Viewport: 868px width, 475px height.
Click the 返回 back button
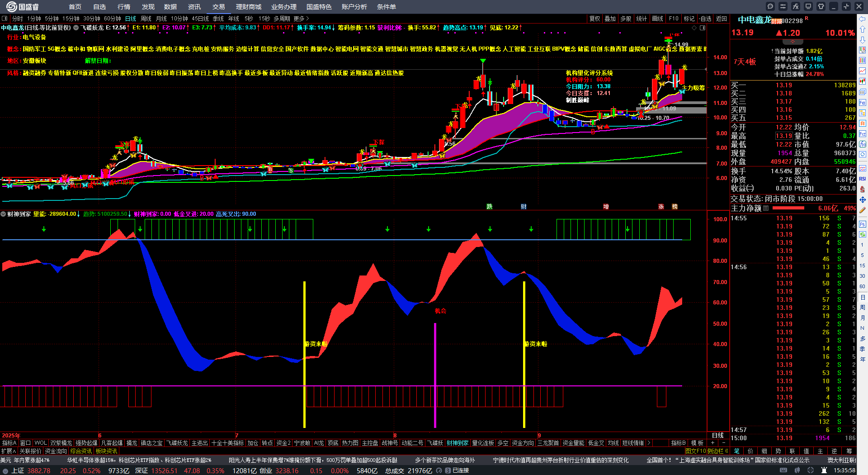coord(722,19)
